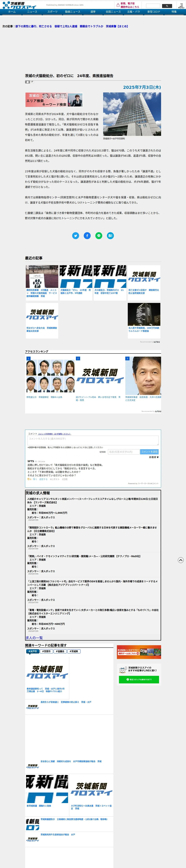Image resolution: width=186 pixels, height=868 pixels.
Task: Open the next article link about 部下の男性に暴行
Action: click(x=72, y=26)
